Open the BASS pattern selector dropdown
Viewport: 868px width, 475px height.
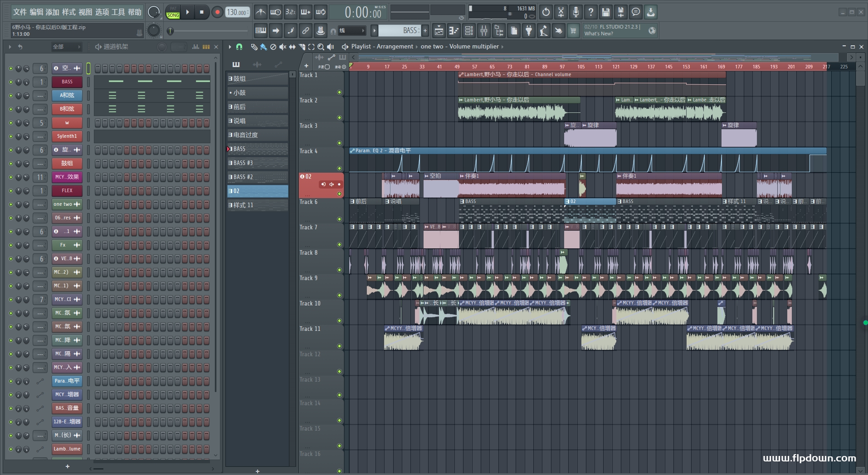[x=399, y=30]
